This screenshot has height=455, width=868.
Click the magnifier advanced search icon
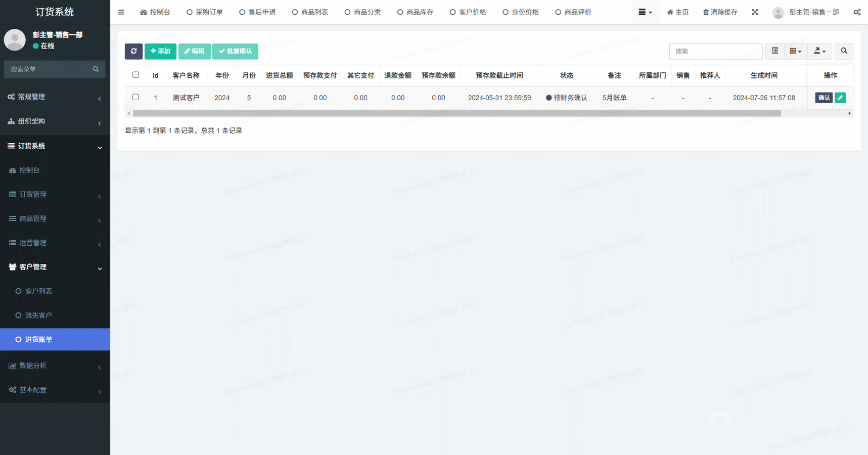844,51
